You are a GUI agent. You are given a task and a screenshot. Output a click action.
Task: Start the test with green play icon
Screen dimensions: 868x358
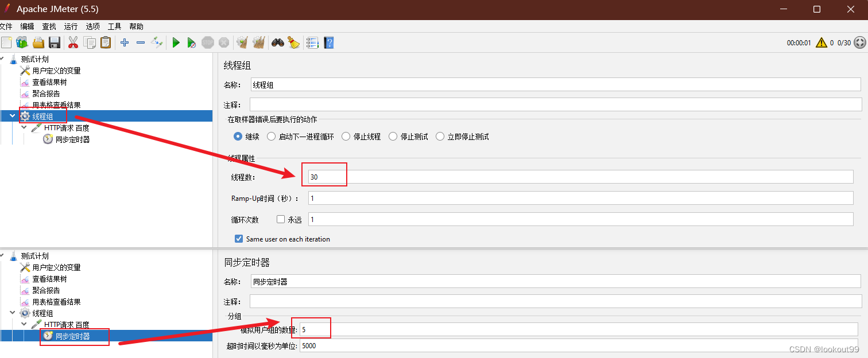pos(176,42)
